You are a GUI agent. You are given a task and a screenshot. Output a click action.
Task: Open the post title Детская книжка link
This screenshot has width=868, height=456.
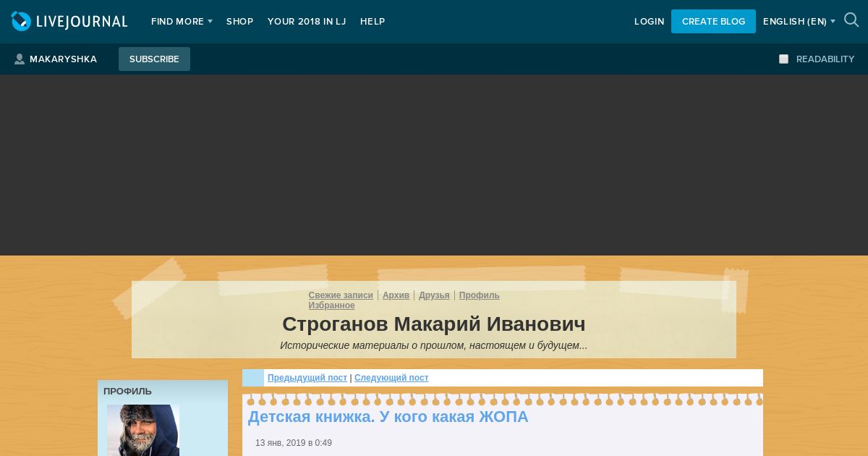388,417
